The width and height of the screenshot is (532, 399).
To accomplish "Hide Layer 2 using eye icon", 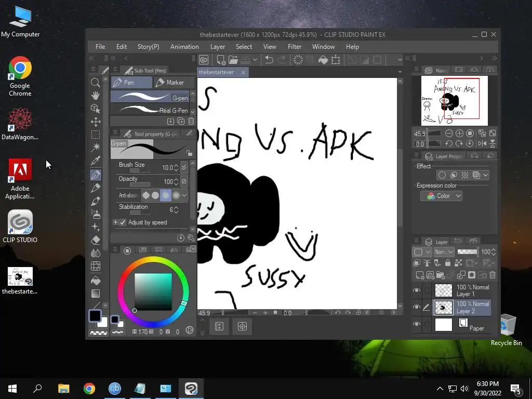I will (x=417, y=307).
